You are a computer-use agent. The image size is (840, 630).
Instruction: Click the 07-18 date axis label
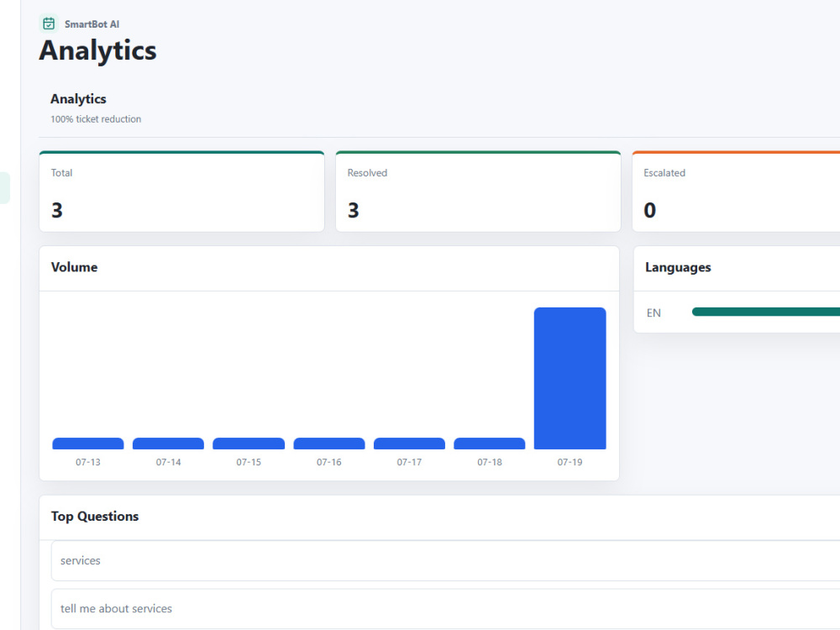coord(490,462)
